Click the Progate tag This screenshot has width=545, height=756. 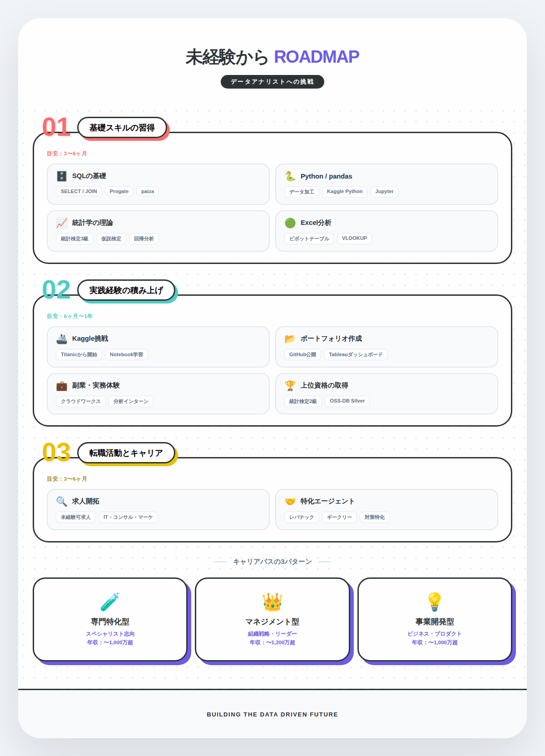[119, 191]
